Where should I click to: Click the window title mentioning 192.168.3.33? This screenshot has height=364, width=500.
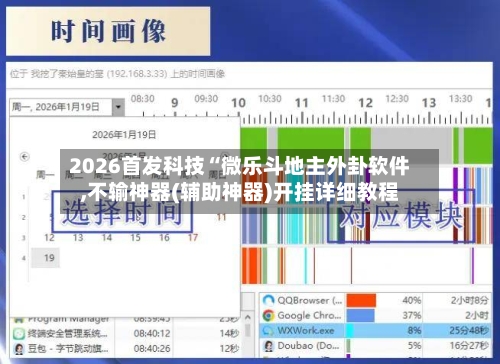click(x=118, y=74)
